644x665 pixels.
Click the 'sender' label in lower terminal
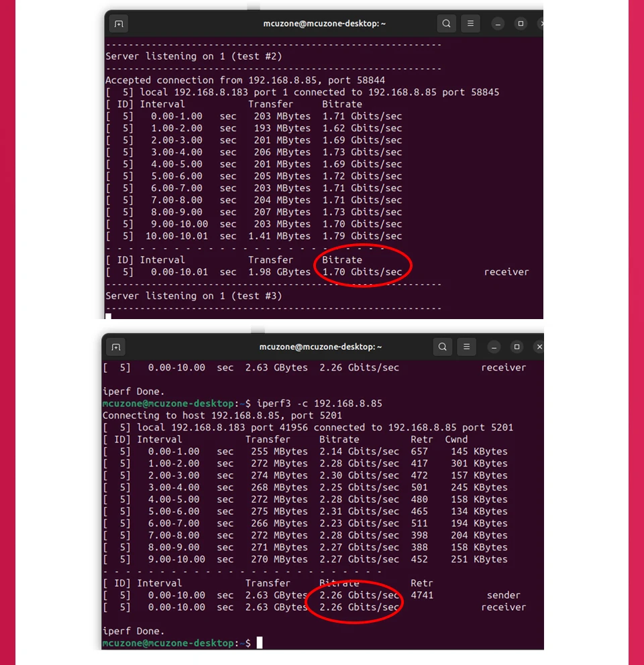[x=504, y=595]
